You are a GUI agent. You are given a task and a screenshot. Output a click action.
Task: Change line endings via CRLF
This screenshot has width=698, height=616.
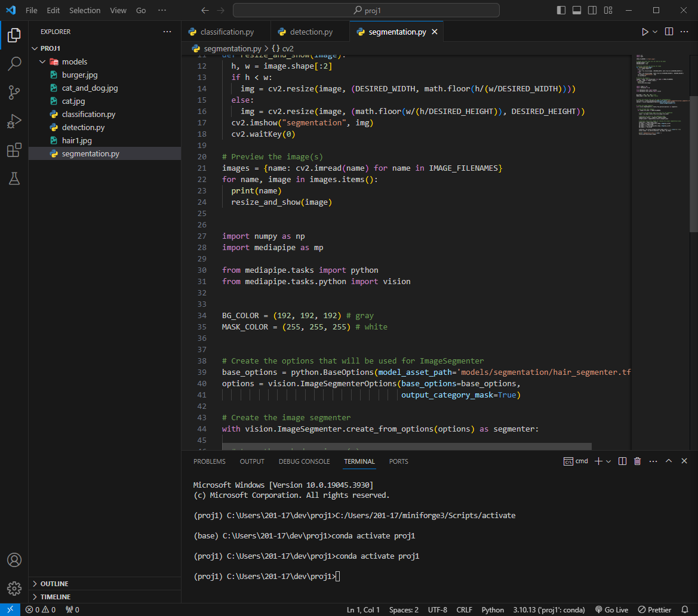pos(465,610)
